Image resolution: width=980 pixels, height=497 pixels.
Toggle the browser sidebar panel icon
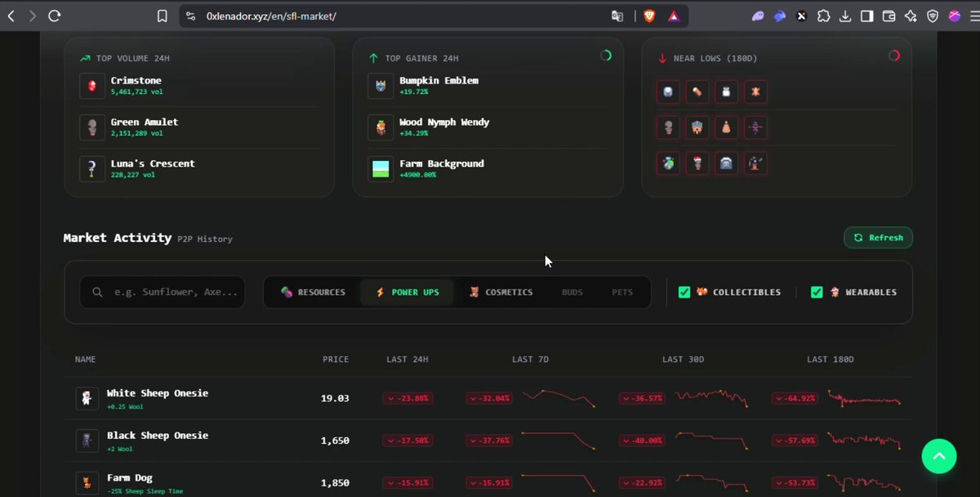point(866,16)
